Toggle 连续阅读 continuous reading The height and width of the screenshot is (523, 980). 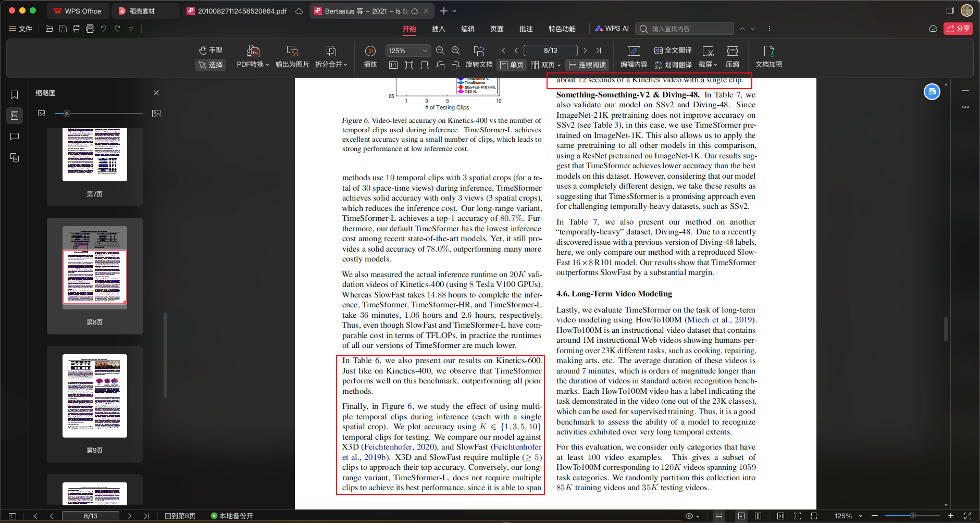click(587, 65)
